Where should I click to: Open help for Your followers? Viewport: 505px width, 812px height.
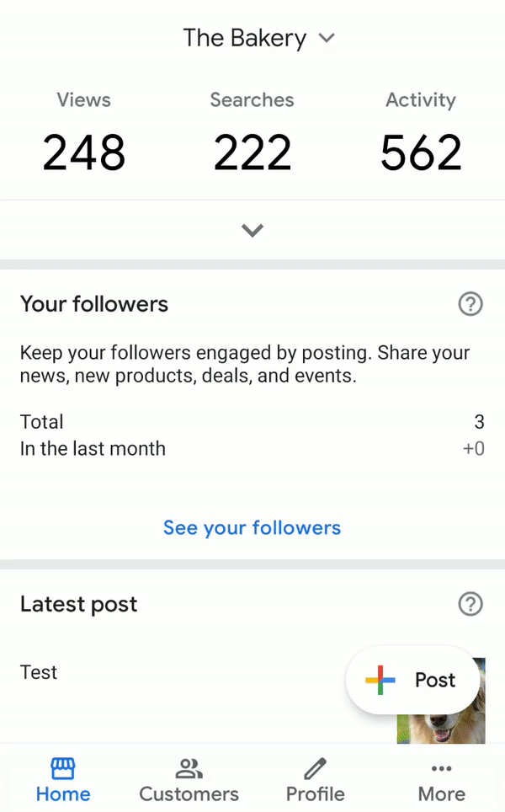(x=470, y=304)
